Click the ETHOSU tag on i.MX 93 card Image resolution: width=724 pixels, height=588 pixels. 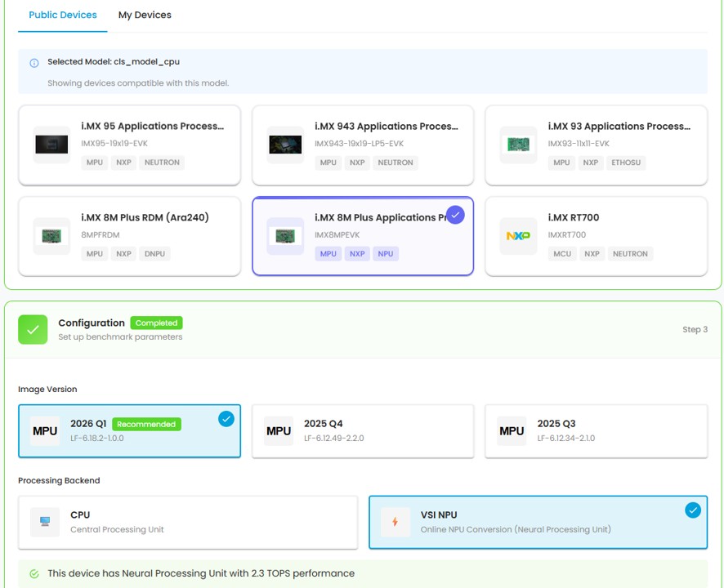[x=626, y=163]
